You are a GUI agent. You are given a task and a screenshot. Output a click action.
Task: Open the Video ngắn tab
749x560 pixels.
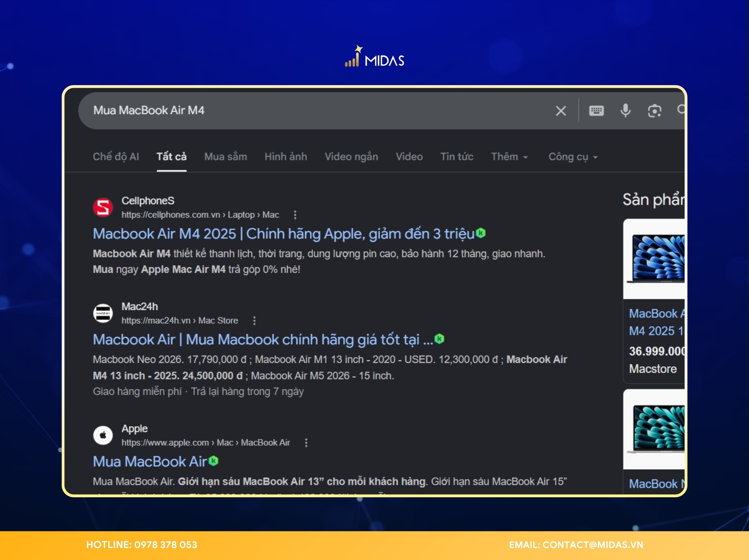(x=351, y=157)
